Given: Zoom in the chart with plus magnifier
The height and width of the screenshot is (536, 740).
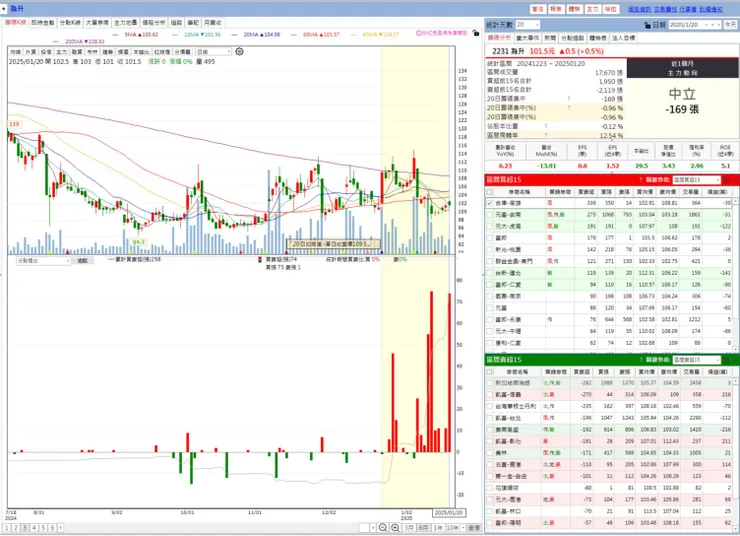Looking at the screenshot, I should (x=395, y=528).
